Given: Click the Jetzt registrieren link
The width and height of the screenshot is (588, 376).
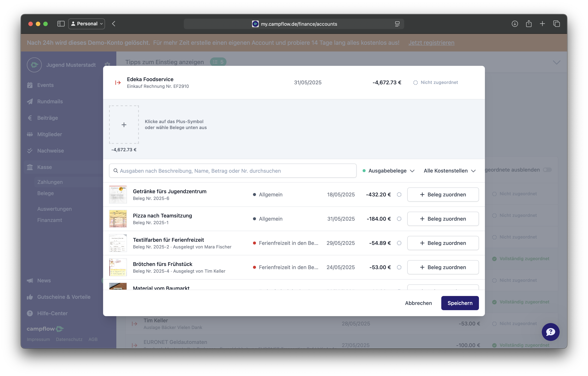Looking at the screenshot, I should pyautogui.click(x=431, y=43).
